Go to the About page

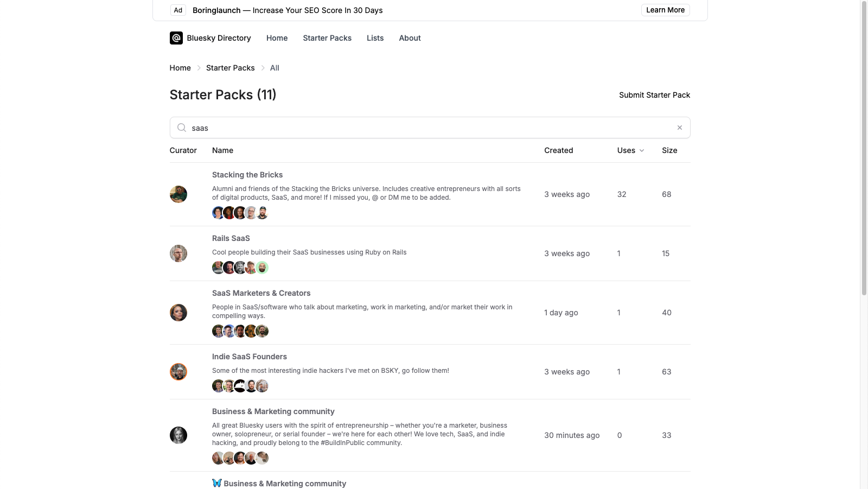tap(410, 38)
